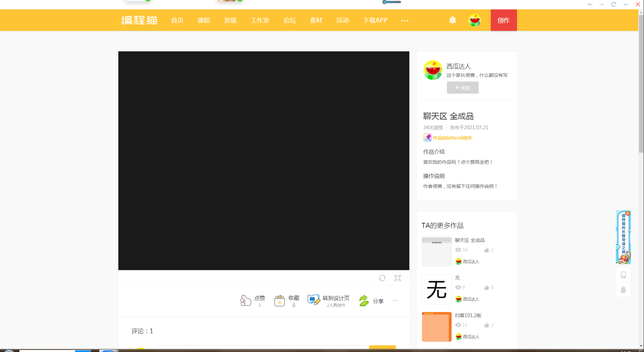
Task: Open the 扫雷101.2版 title link
Action: [468, 315]
